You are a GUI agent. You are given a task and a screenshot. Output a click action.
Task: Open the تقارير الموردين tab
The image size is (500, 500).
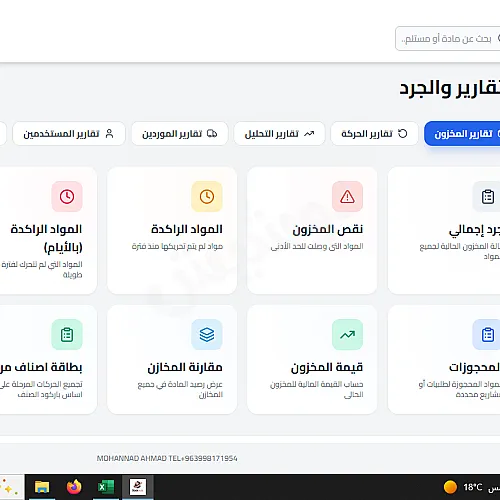tap(180, 134)
